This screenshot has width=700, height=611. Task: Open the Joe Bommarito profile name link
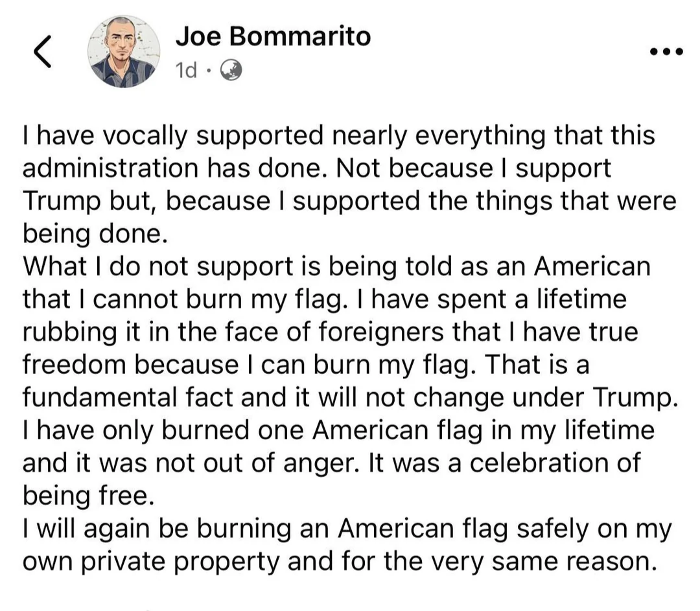tap(273, 36)
